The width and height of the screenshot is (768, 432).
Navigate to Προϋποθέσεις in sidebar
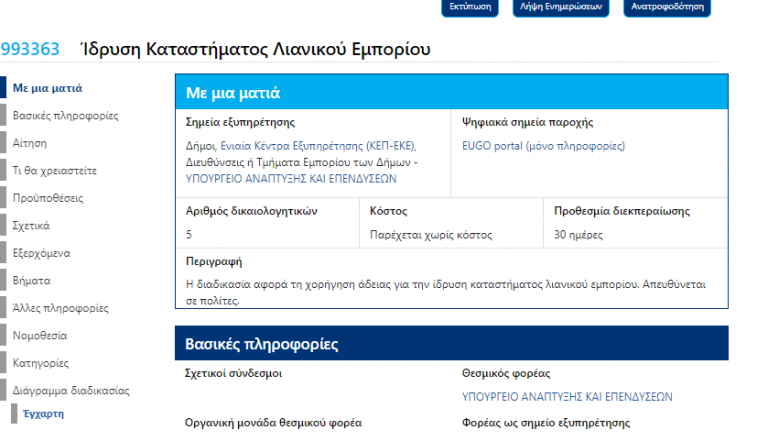(x=47, y=198)
